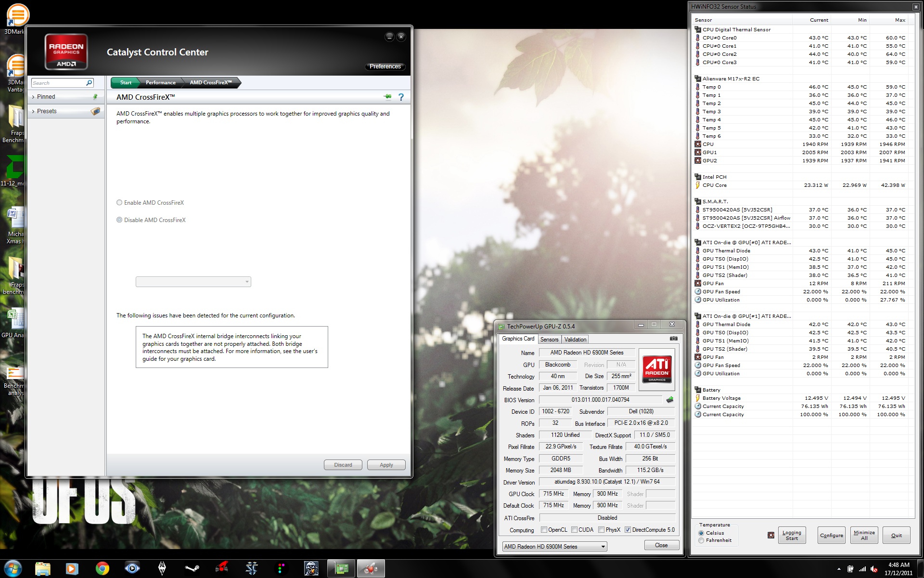Click Close button in GPU-Z

click(661, 545)
